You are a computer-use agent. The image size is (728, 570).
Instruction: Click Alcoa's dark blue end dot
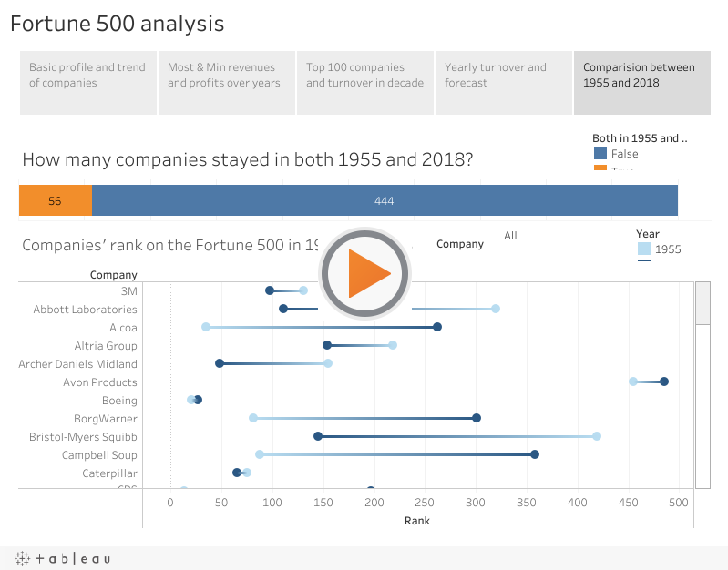click(x=437, y=327)
